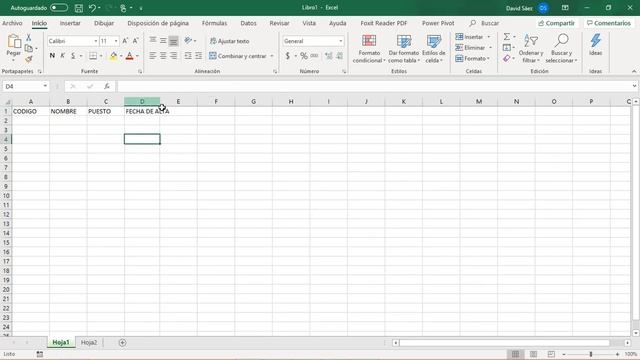Switch to the Hoja2 sheet tab
640x360 pixels.
click(x=89, y=342)
